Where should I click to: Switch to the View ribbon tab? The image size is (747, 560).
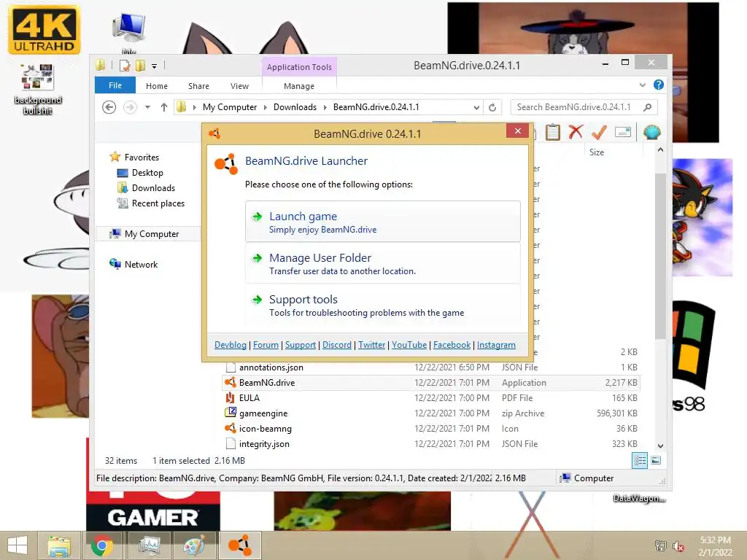click(239, 86)
